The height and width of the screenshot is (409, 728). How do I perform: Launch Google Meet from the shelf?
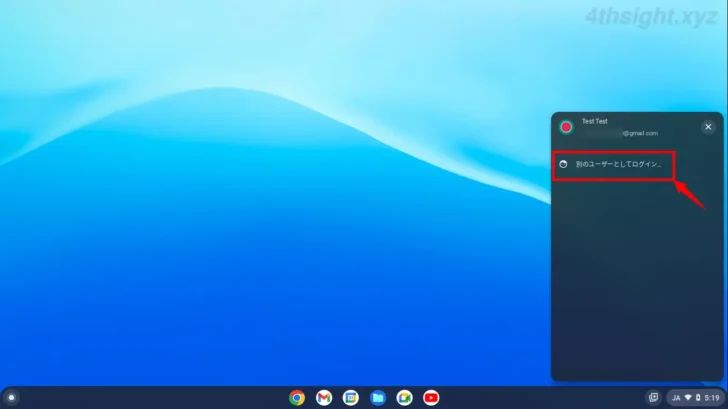[404, 398]
